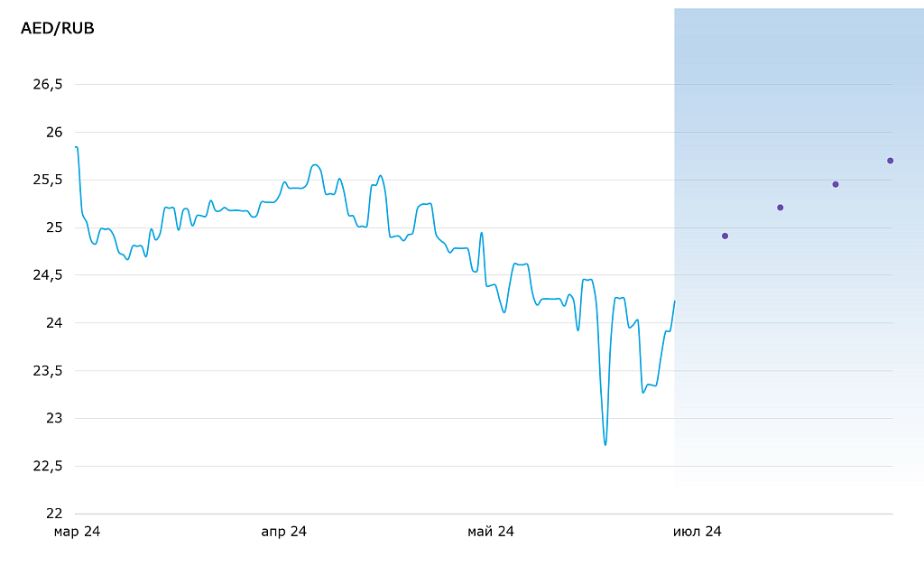Screen dimensions: 924x566
Task: Click the 26 y-axis label
Action: (54, 132)
